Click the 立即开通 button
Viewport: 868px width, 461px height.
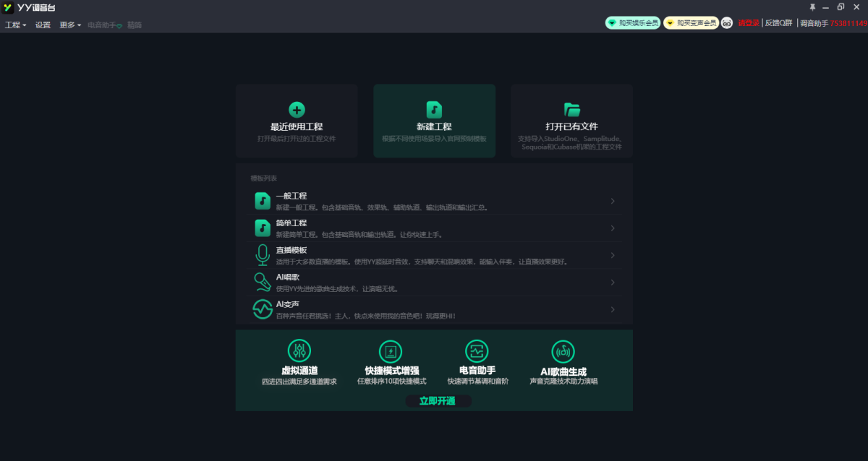click(x=438, y=401)
